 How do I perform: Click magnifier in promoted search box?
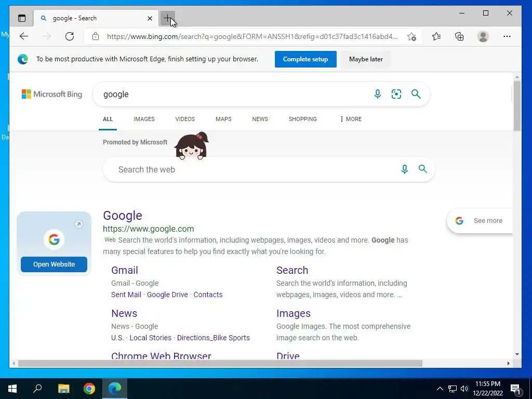coord(423,169)
